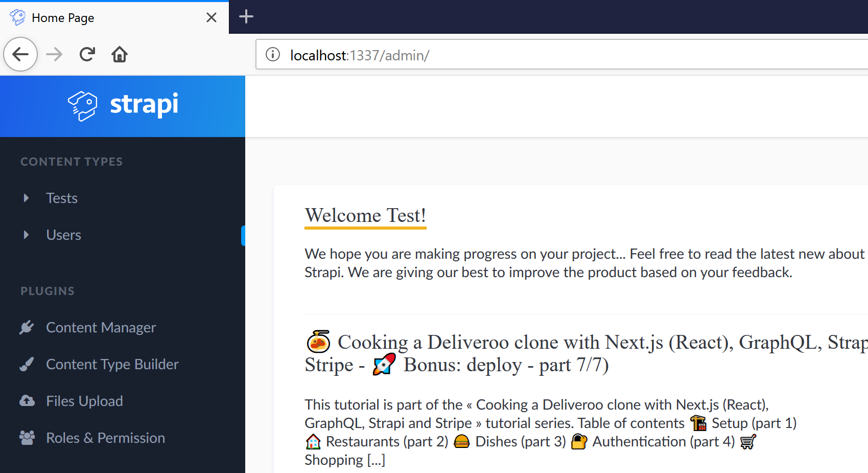Expand the Users content type
Image resolution: width=868 pixels, height=473 pixels.
coord(27,235)
